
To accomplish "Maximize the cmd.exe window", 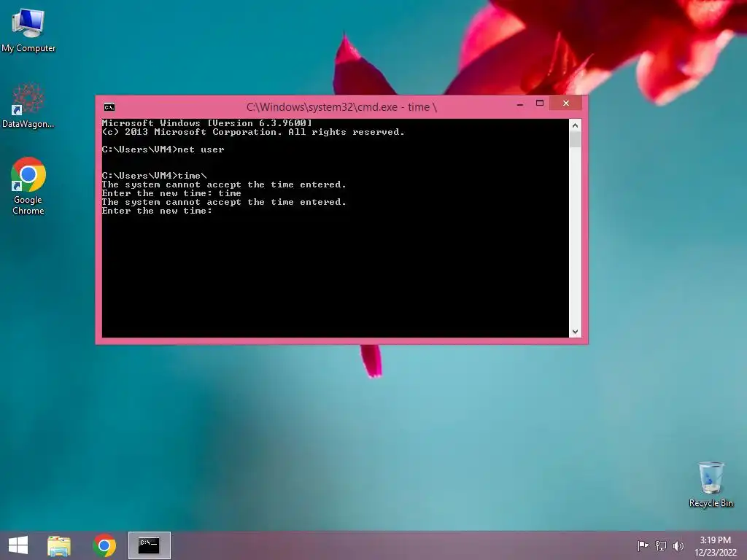I will click(540, 104).
